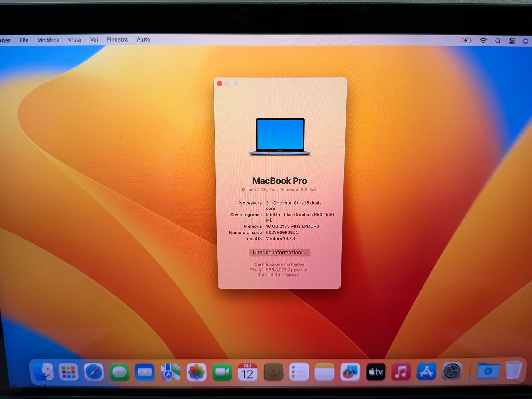The width and height of the screenshot is (532, 399).
Task: Click the battery charging status icon
Action: (466, 40)
